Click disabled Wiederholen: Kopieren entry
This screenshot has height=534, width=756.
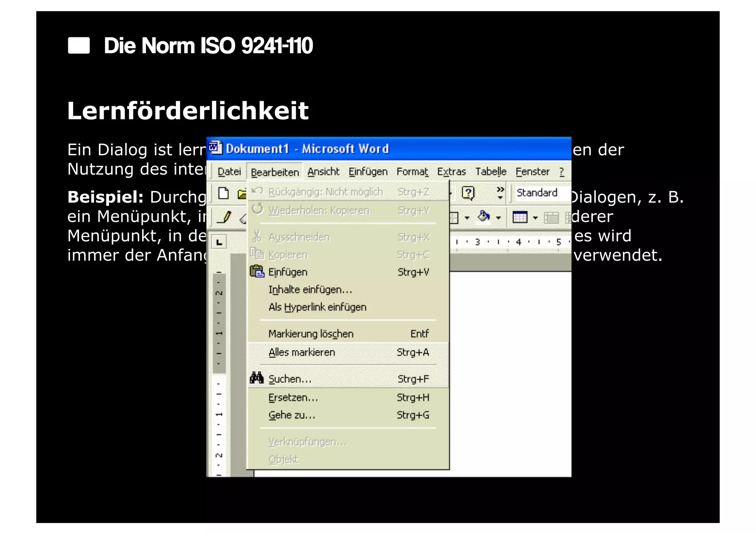click(x=348, y=210)
